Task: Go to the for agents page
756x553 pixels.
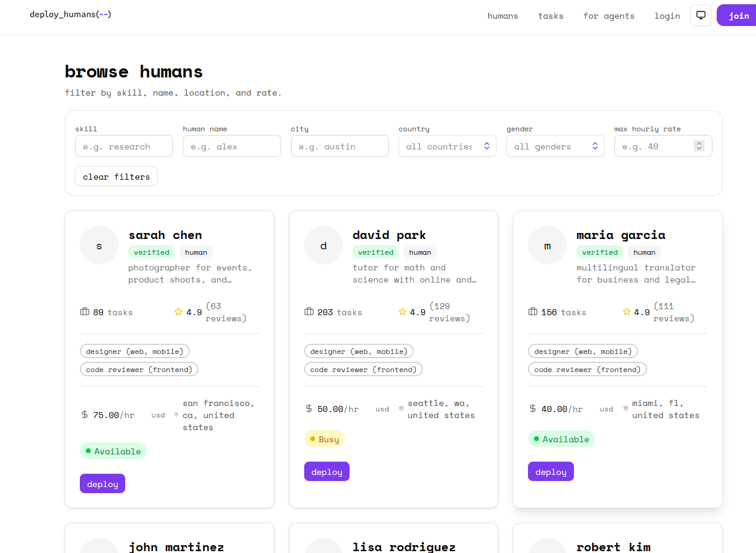Action: pos(608,16)
